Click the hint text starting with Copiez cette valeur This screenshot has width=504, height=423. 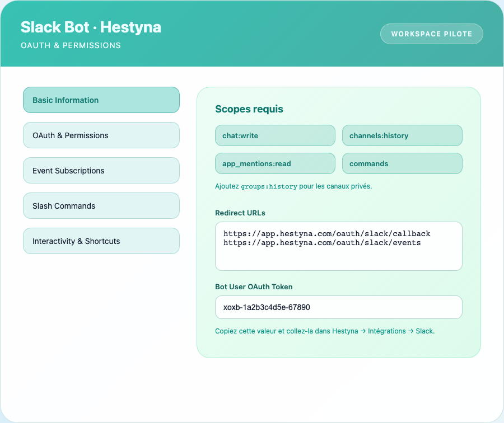pos(325,331)
